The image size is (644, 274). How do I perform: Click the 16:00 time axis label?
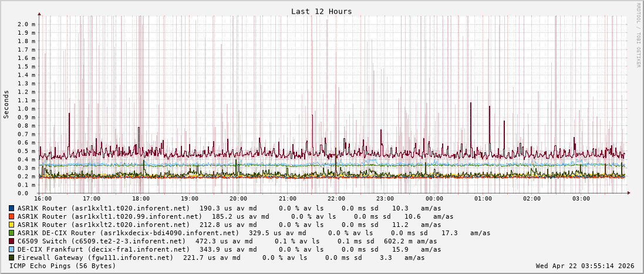point(43,199)
